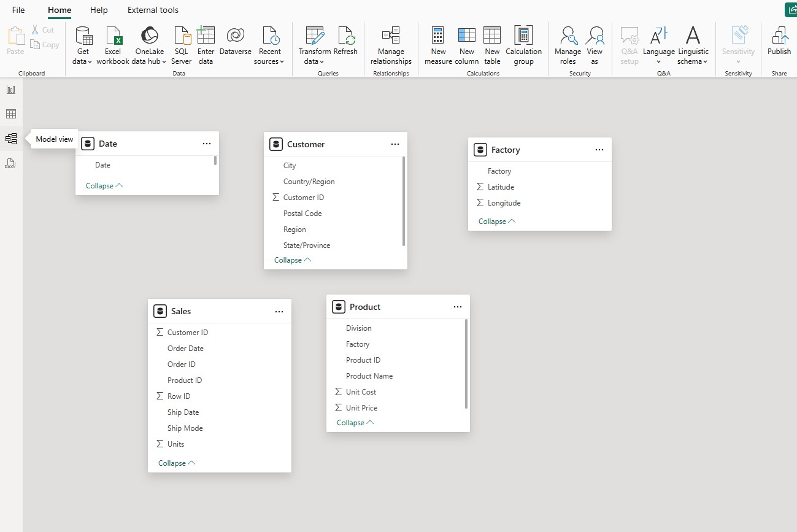The image size is (797, 532).
Task: Expand Recent sources dropdown
Action: (x=269, y=45)
